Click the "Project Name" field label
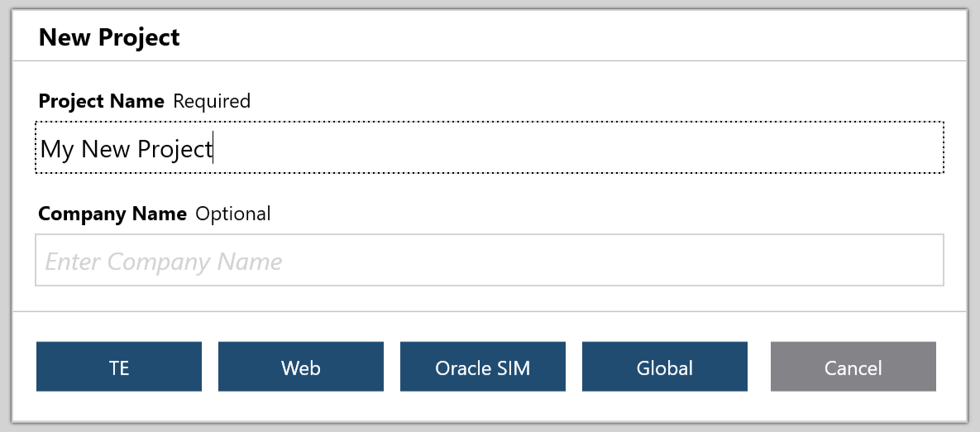This screenshot has height=432, width=980. 101,101
